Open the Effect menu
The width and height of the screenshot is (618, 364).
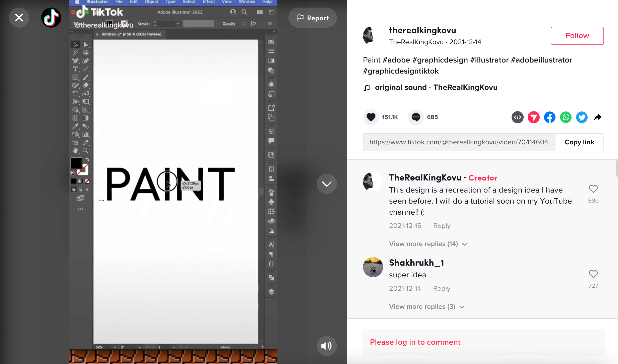(208, 2)
